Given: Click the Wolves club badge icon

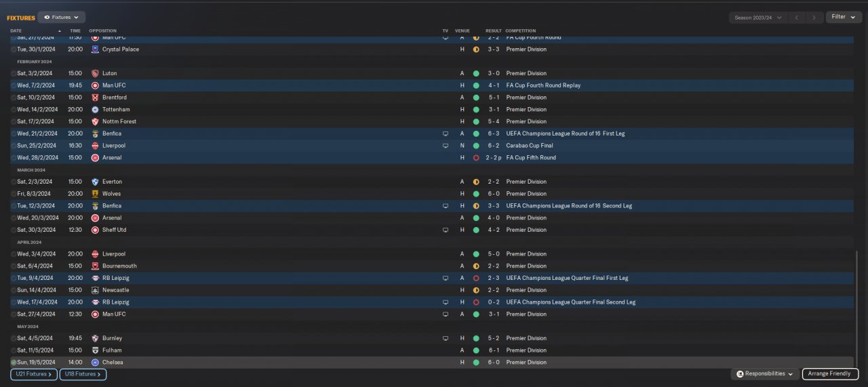Looking at the screenshot, I should (96, 194).
